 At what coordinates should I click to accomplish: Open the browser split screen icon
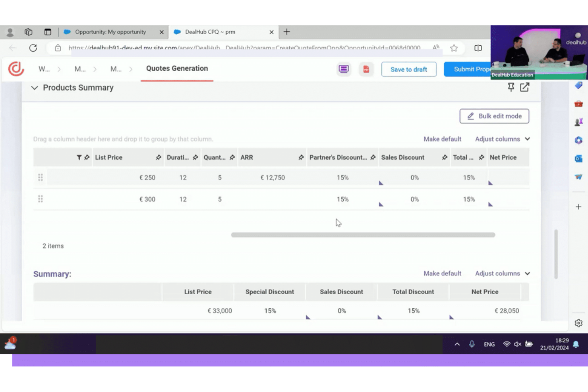click(x=478, y=48)
